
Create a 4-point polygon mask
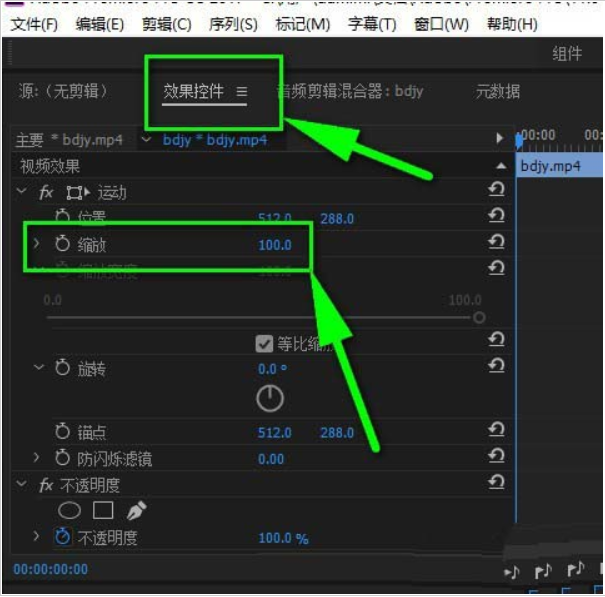click(x=103, y=510)
